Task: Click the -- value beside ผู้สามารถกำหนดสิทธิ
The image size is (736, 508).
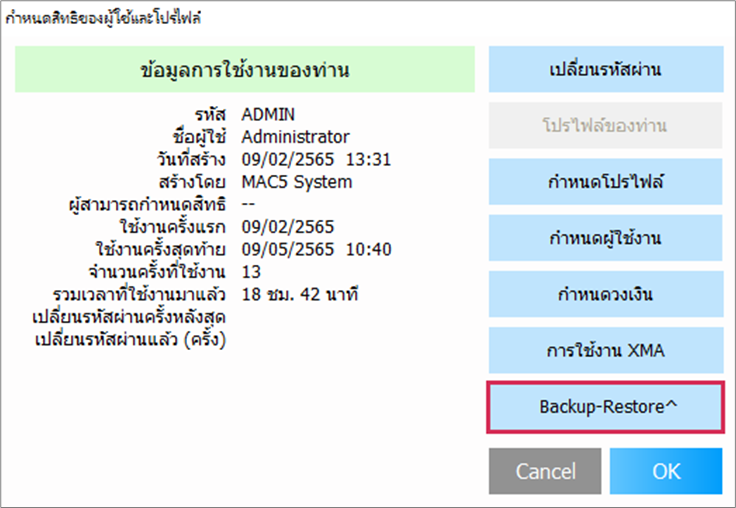Action: pos(248,204)
